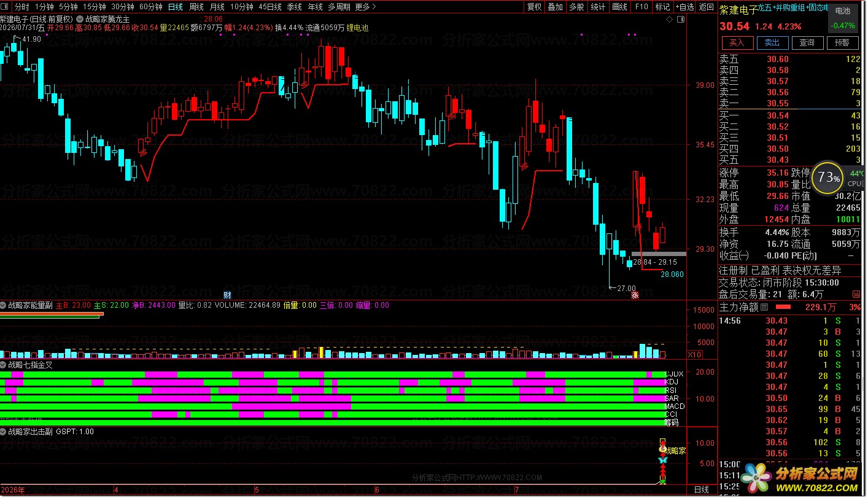Select the 日线 daily period tab

(x=176, y=7)
